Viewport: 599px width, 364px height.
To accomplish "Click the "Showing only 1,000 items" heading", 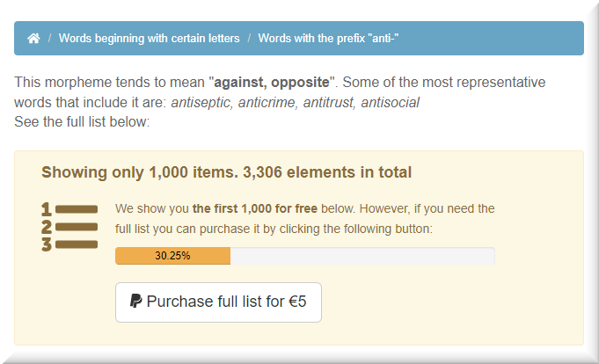I will [226, 172].
